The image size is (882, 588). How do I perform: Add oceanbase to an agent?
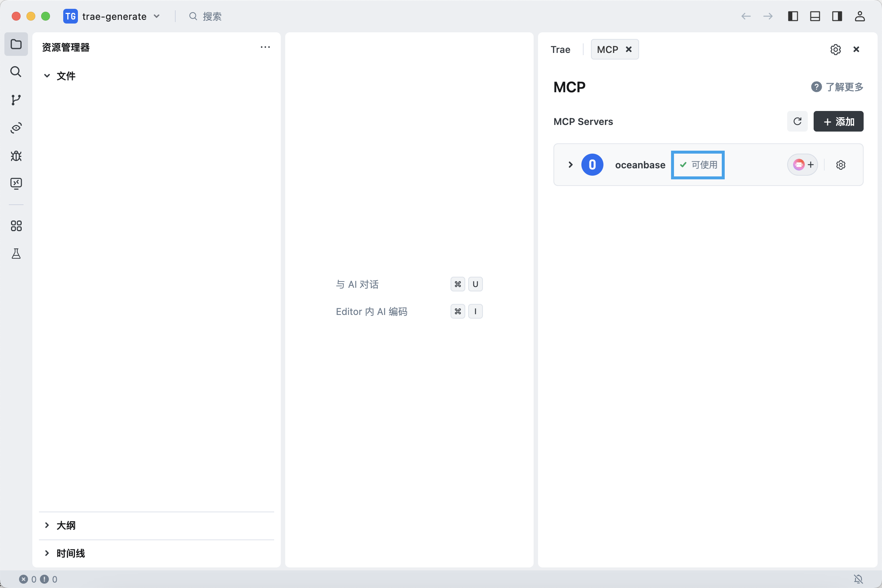(x=803, y=165)
